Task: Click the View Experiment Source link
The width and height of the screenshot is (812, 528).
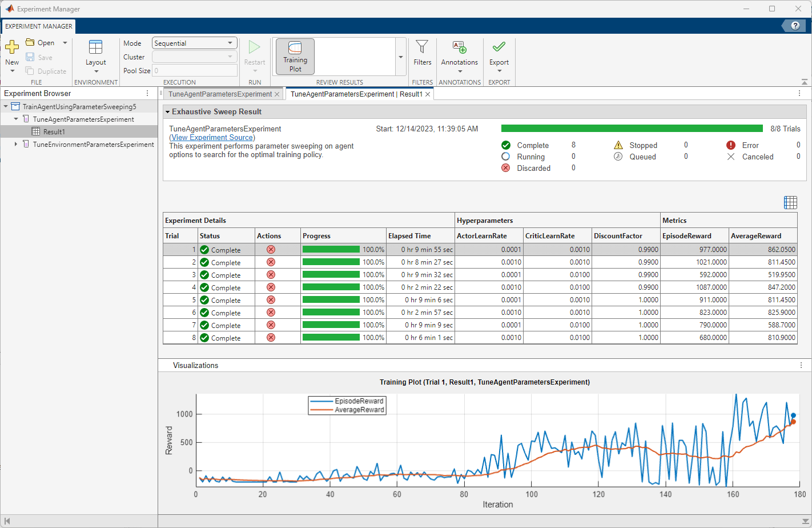Action: click(x=212, y=138)
